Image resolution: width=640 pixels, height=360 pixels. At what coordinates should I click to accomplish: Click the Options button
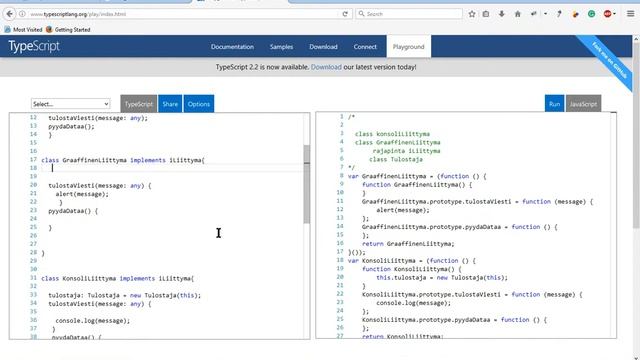[199, 104]
